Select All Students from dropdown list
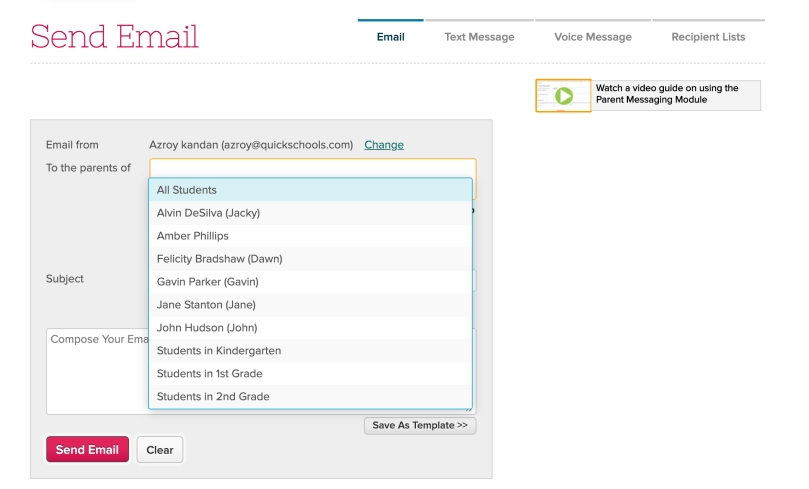 coord(310,190)
